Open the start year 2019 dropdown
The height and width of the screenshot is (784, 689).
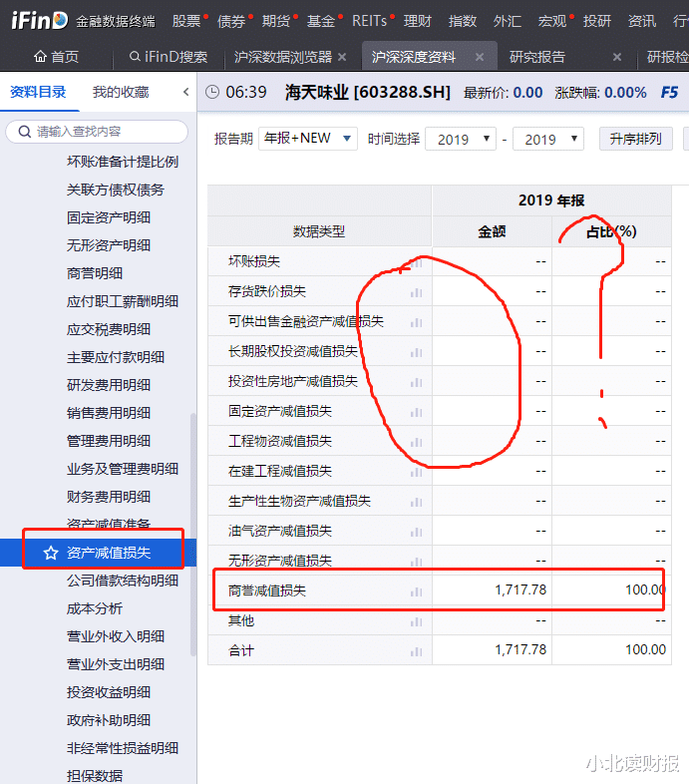461,139
